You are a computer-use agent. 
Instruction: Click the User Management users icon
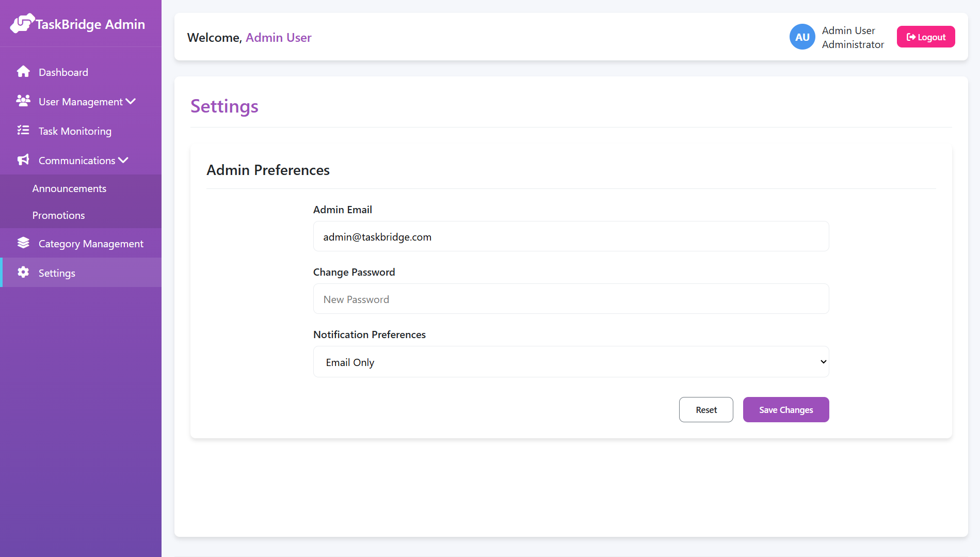pos(23,101)
